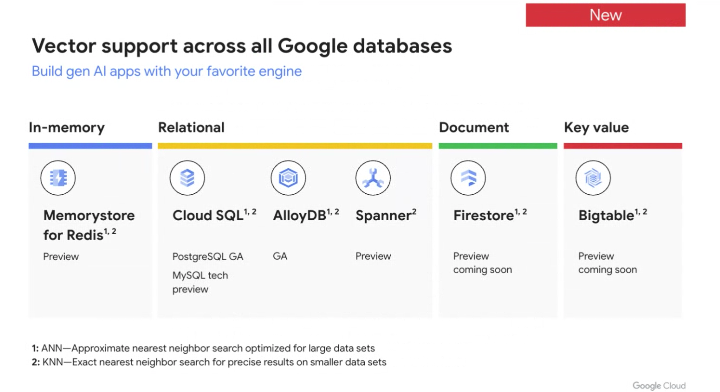Select the Key value category heading
Viewport: 720px width, 392px height.
pyautogui.click(x=596, y=127)
